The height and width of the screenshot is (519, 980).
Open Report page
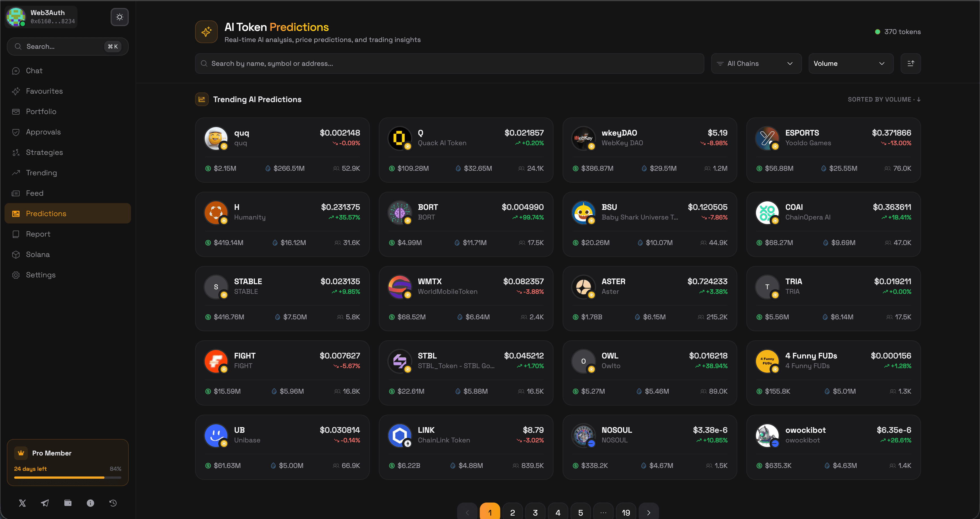click(68, 234)
